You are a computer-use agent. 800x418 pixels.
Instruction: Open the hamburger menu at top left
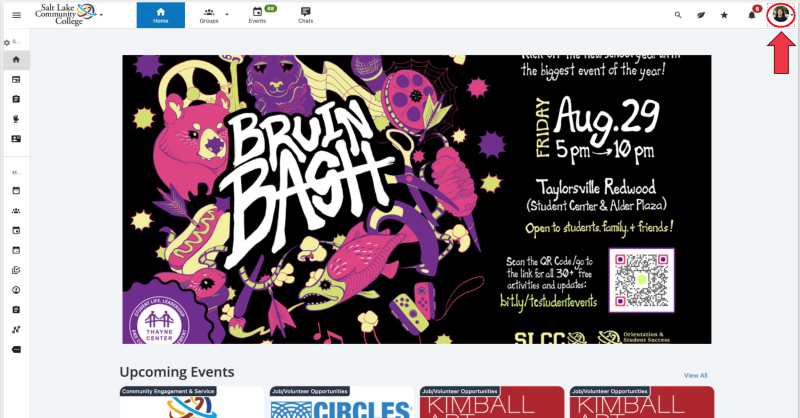(16, 15)
